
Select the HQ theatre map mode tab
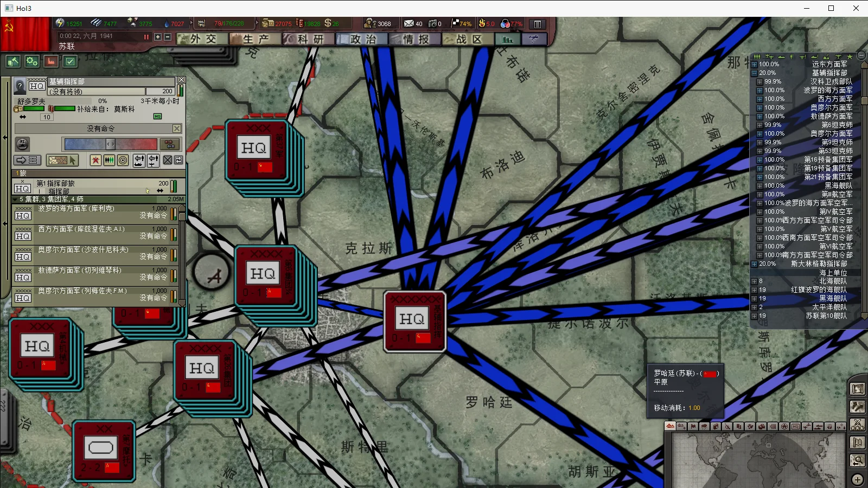[795, 426]
